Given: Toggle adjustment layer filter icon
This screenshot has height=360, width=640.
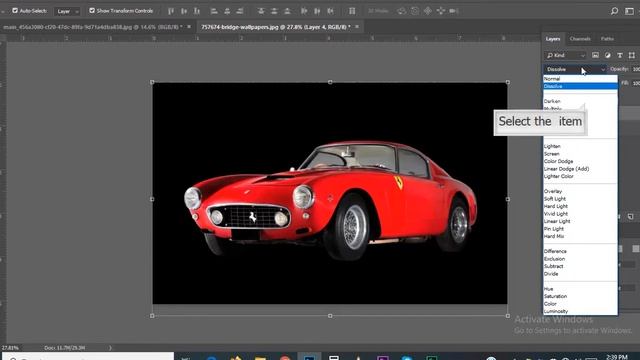Looking at the screenshot, I should [607, 55].
